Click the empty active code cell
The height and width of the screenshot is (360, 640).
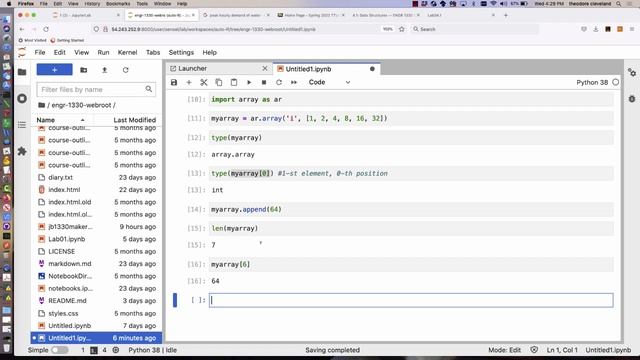point(411,300)
